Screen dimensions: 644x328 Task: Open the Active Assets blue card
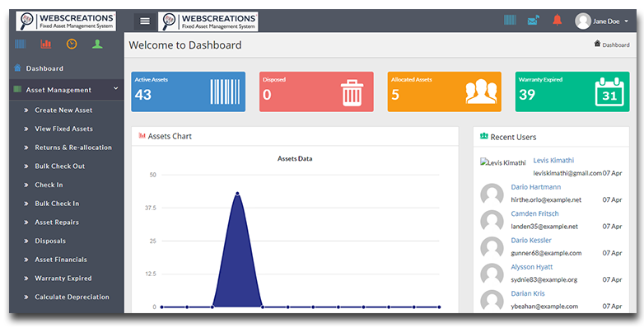(188, 91)
